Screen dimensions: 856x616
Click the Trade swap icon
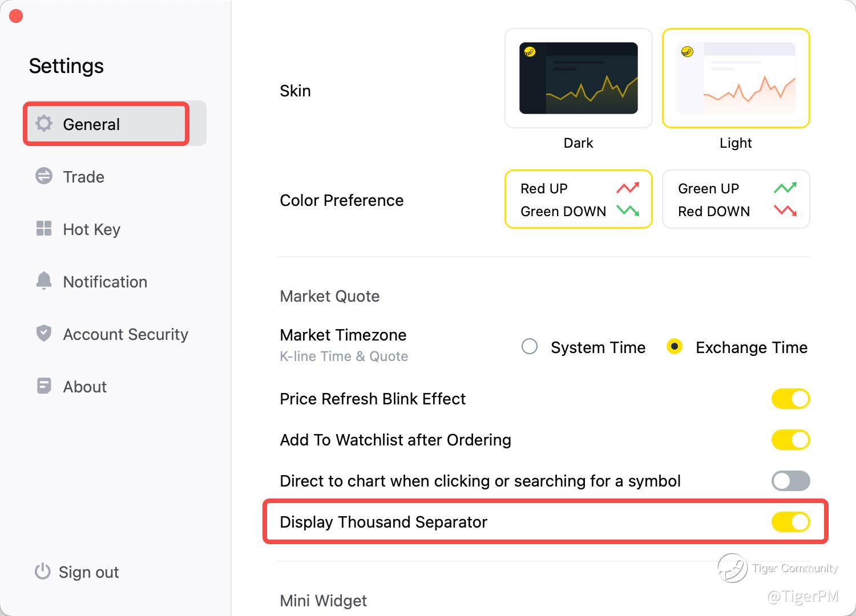[x=44, y=176]
